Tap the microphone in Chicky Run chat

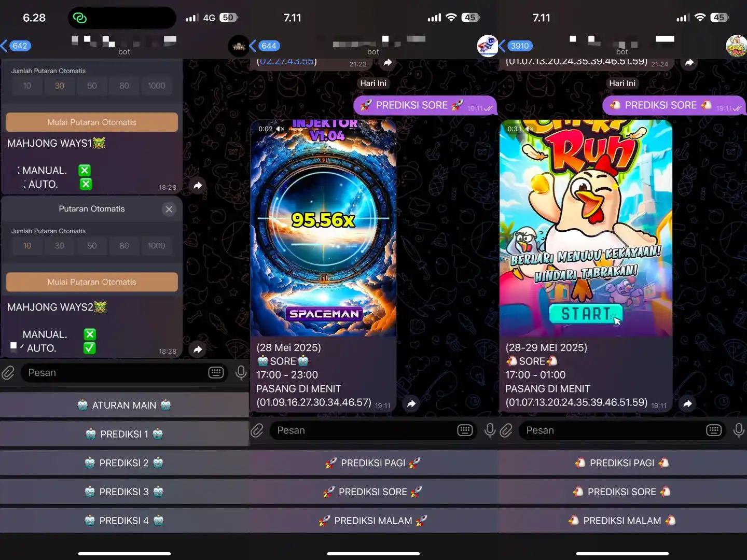[739, 430]
